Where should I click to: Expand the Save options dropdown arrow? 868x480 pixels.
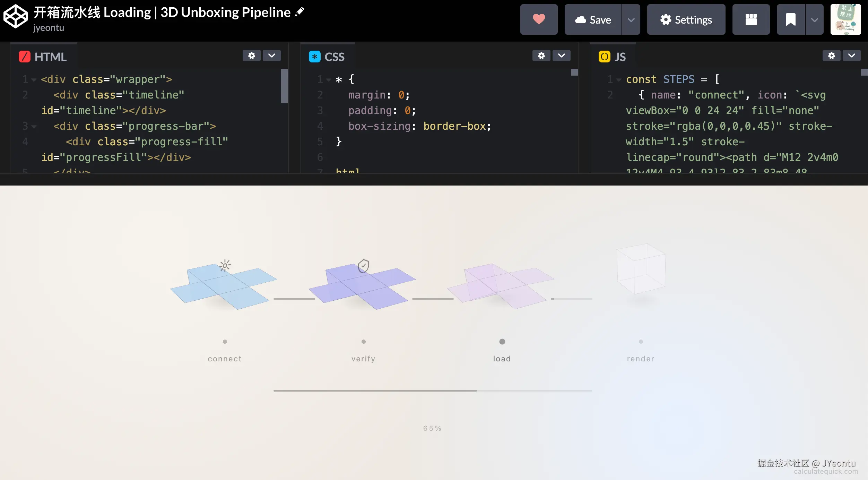pos(631,19)
